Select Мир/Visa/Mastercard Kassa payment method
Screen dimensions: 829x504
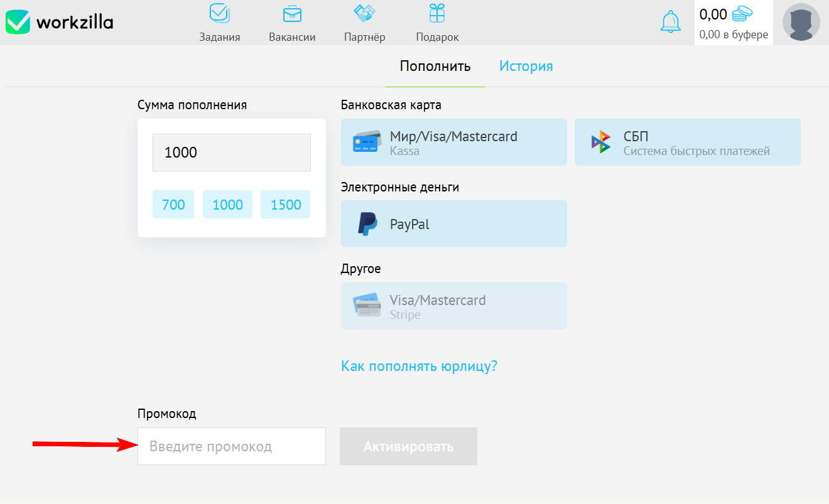tap(453, 142)
